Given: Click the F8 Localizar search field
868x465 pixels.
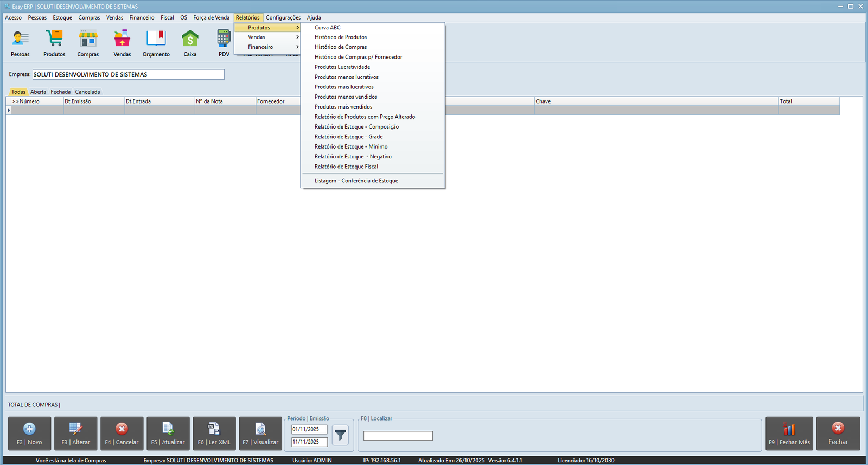Looking at the screenshot, I should click(x=398, y=436).
